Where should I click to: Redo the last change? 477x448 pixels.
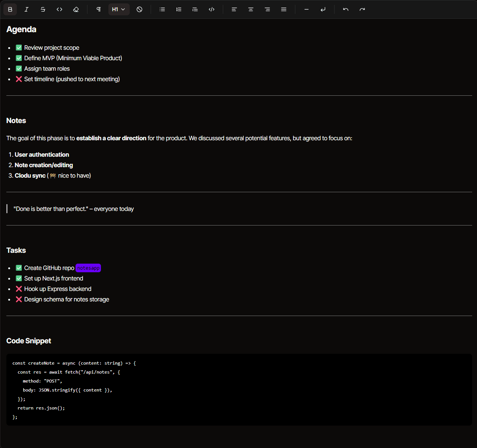coord(362,9)
